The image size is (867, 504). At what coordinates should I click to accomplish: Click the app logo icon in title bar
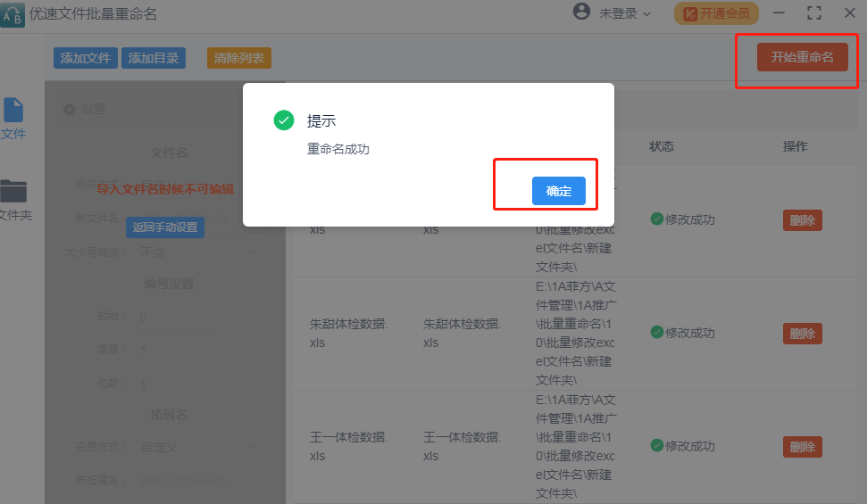point(12,14)
